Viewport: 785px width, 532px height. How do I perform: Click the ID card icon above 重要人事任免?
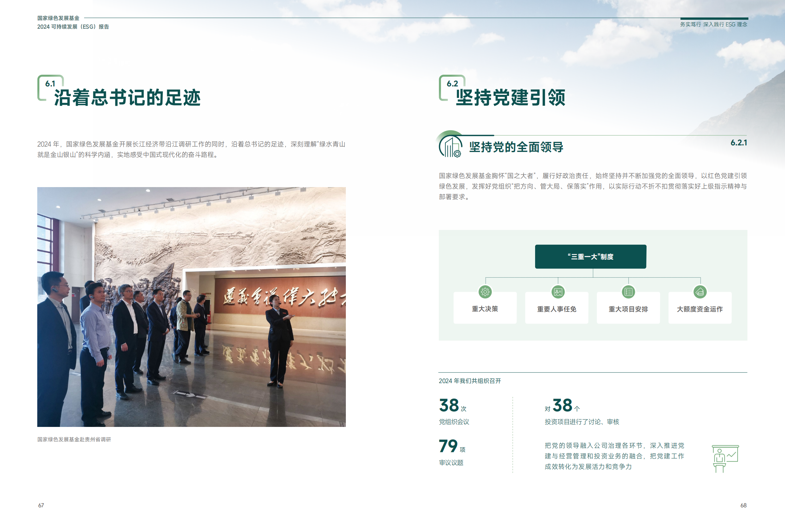558,292
